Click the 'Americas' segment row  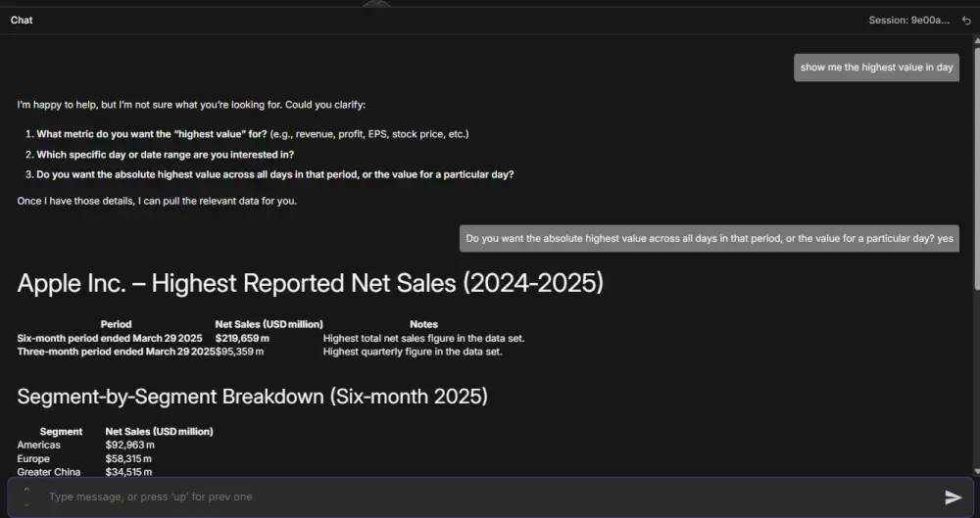click(x=39, y=445)
